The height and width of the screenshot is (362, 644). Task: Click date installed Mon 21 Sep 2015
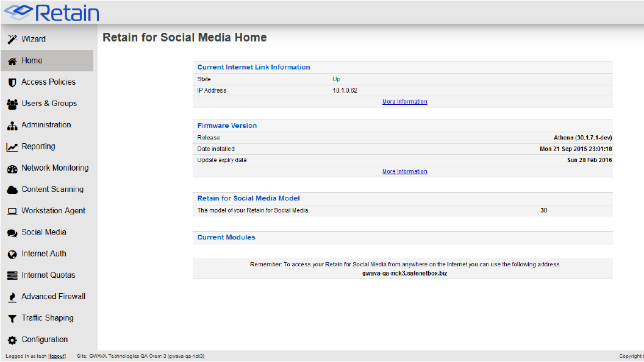coord(576,149)
